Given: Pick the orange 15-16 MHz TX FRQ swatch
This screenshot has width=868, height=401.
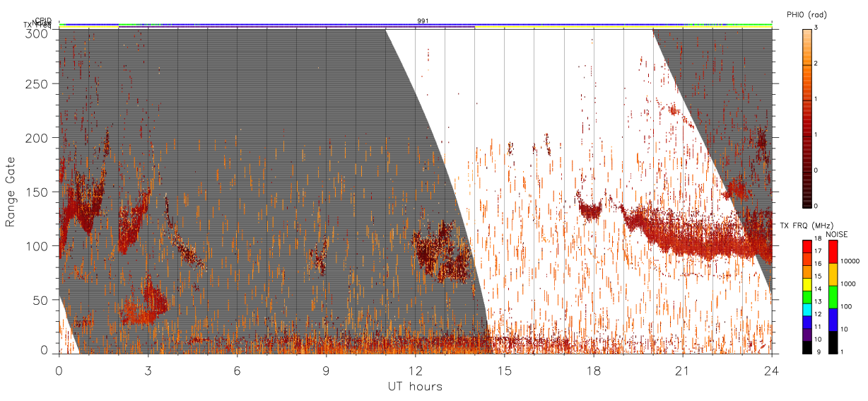Looking at the screenshot, I should (807, 272).
